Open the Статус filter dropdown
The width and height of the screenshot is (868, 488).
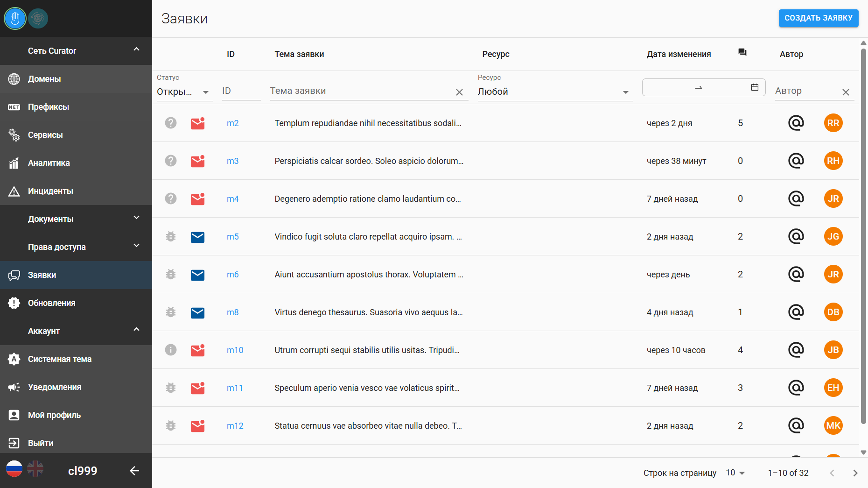coord(184,92)
